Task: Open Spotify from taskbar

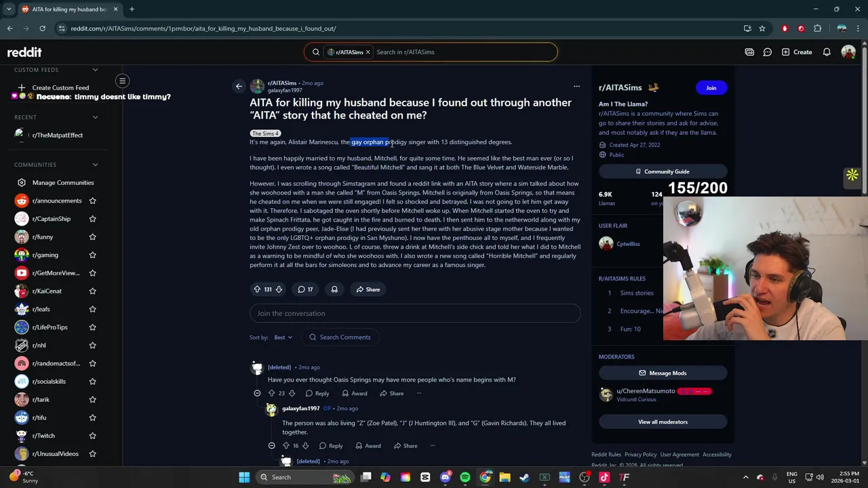Action: tap(465, 477)
